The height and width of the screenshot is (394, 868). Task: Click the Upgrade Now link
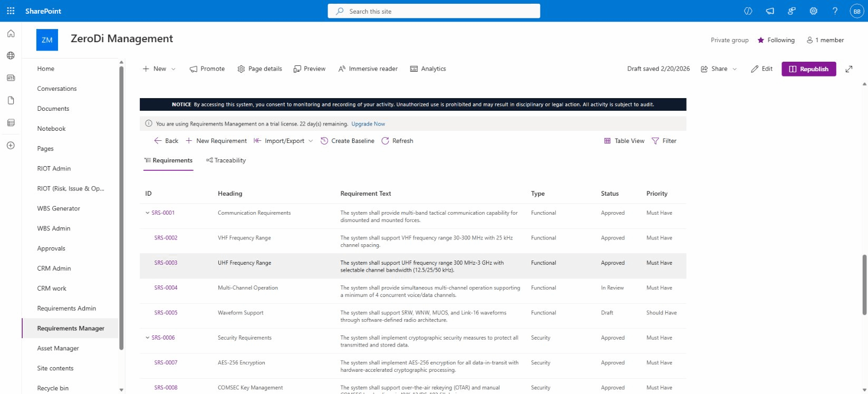(368, 124)
